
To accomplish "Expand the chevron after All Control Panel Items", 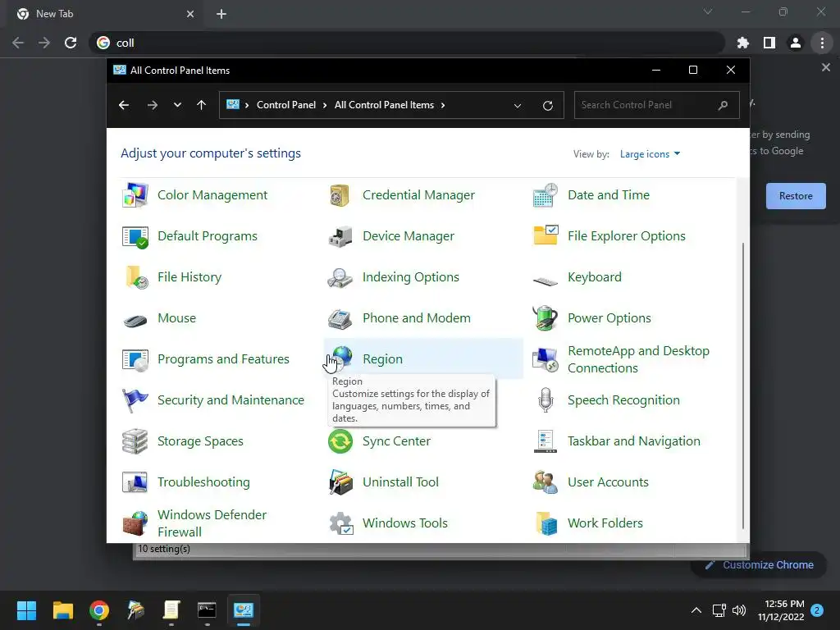I will 443,105.
